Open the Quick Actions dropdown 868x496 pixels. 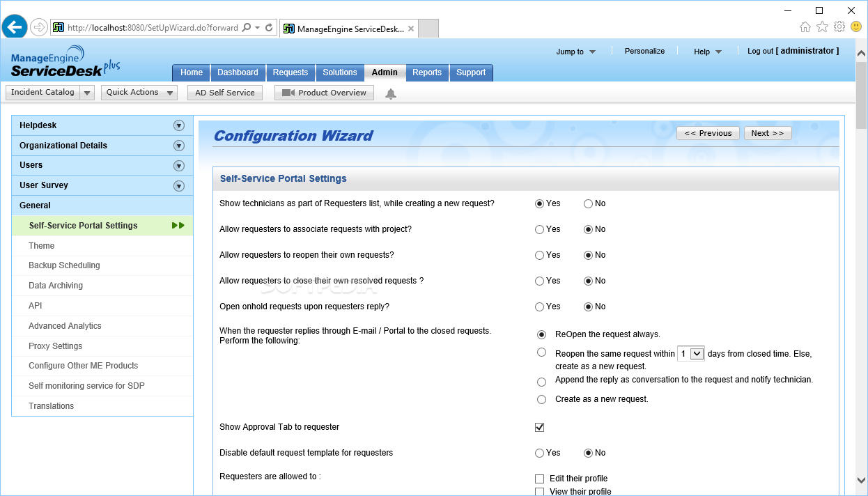[x=139, y=93]
